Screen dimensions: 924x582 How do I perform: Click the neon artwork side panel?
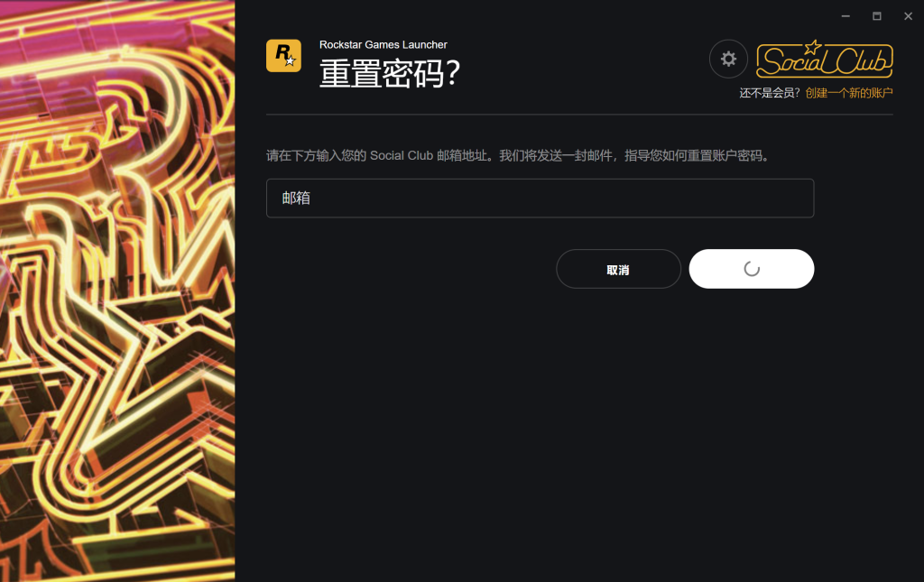[117, 291]
